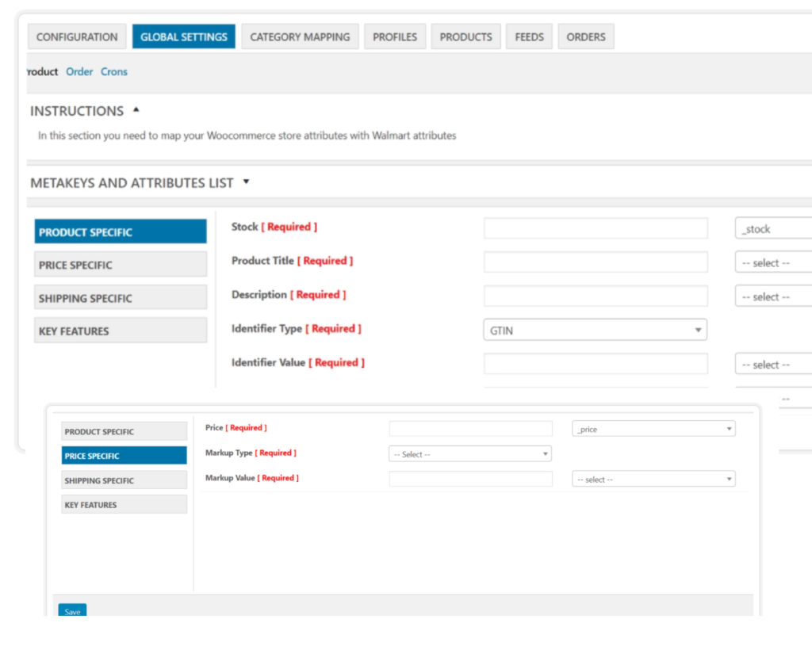Open the _price attribute dropdown
The width and height of the screenshot is (812, 646).
(653, 428)
